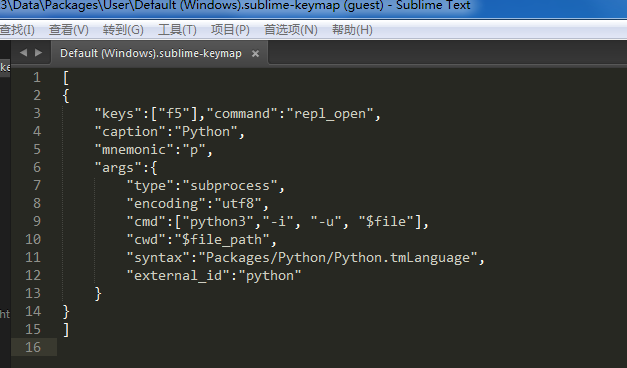This screenshot has width=627, height=368.
Task: Click the "f5" key binding value
Action: [x=174, y=114]
